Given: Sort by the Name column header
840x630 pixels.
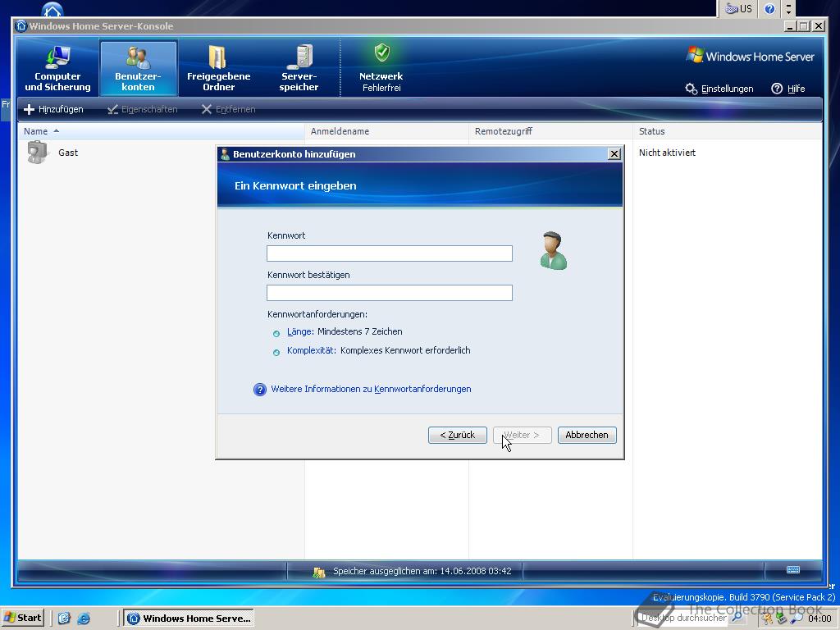Looking at the screenshot, I should click(x=162, y=131).
